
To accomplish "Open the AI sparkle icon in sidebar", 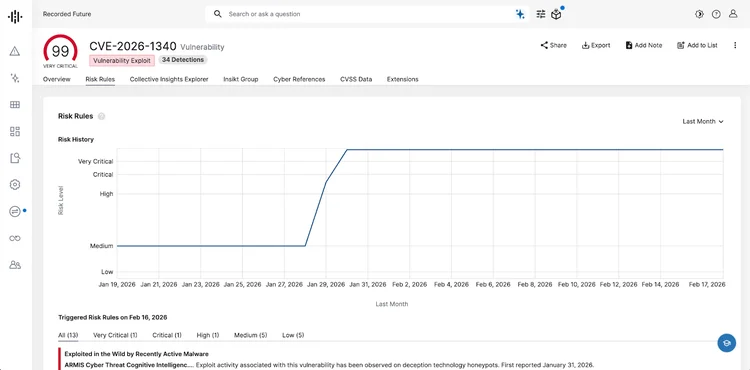I will point(15,78).
